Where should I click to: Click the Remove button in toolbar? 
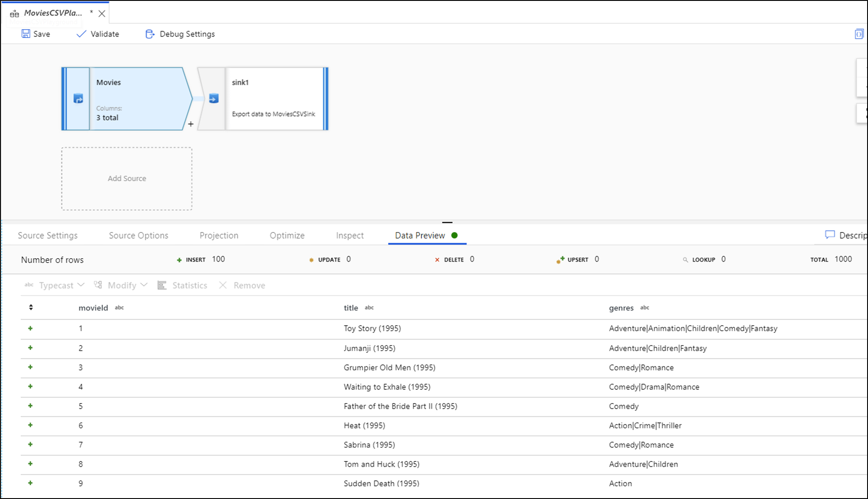241,285
